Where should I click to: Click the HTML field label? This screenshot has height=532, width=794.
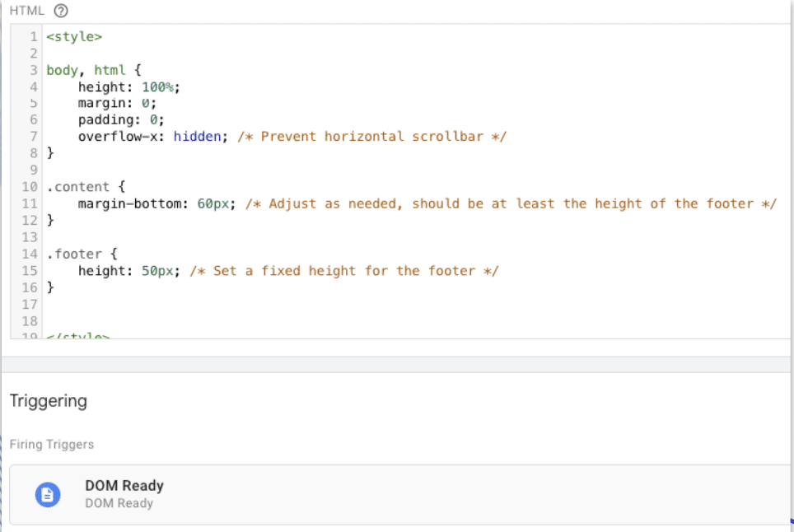coord(27,10)
